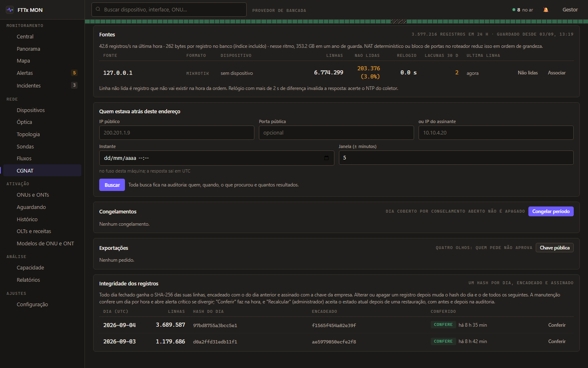Click Não lidas link for 127.0.0.1

pyautogui.click(x=528, y=73)
